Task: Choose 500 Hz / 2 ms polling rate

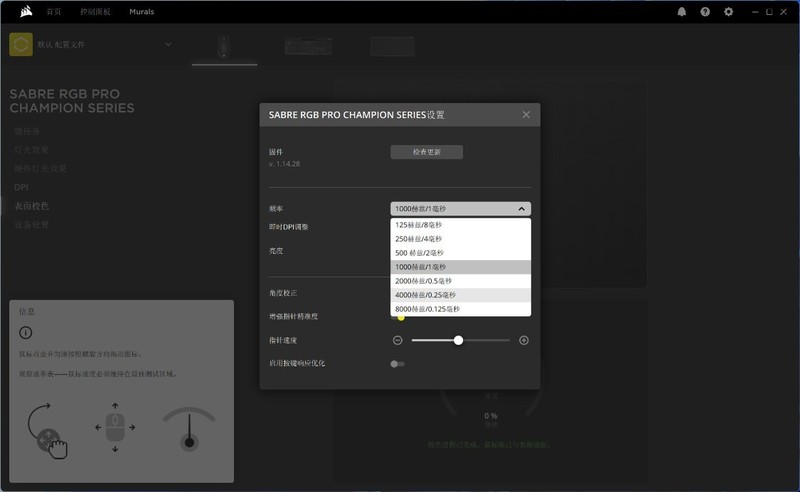Action: click(x=461, y=253)
